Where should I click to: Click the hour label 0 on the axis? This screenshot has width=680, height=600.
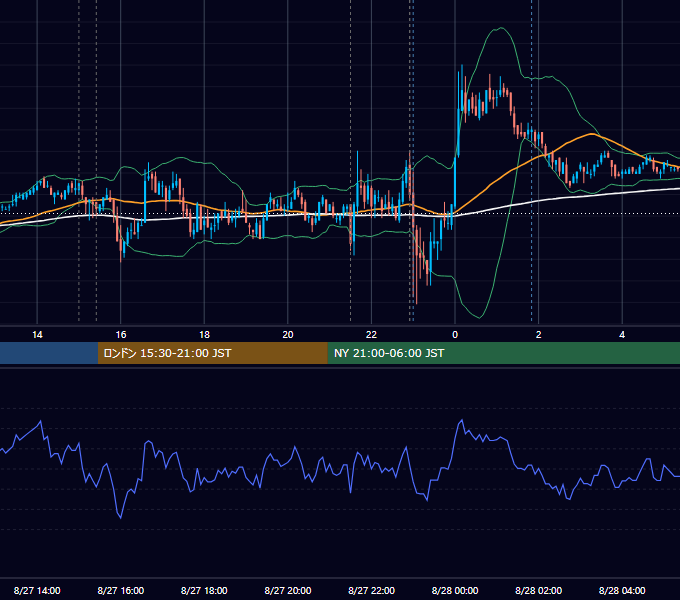click(x=455, y=334)
